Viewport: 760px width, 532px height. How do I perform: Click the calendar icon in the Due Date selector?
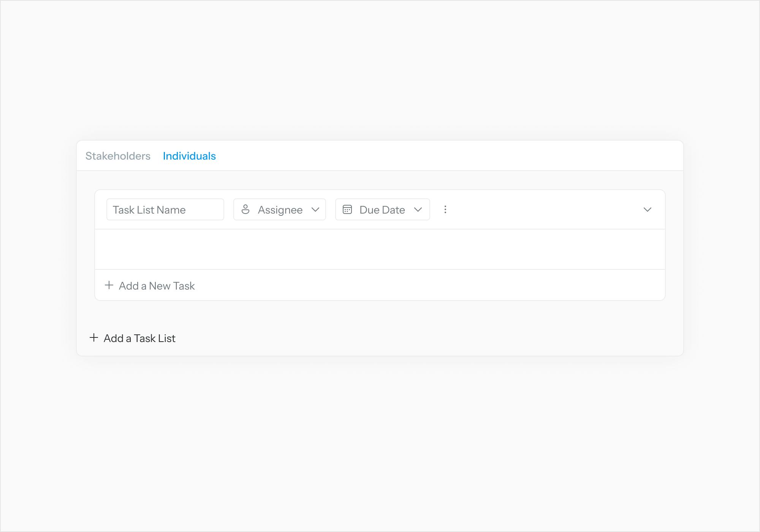click(347, 209)
